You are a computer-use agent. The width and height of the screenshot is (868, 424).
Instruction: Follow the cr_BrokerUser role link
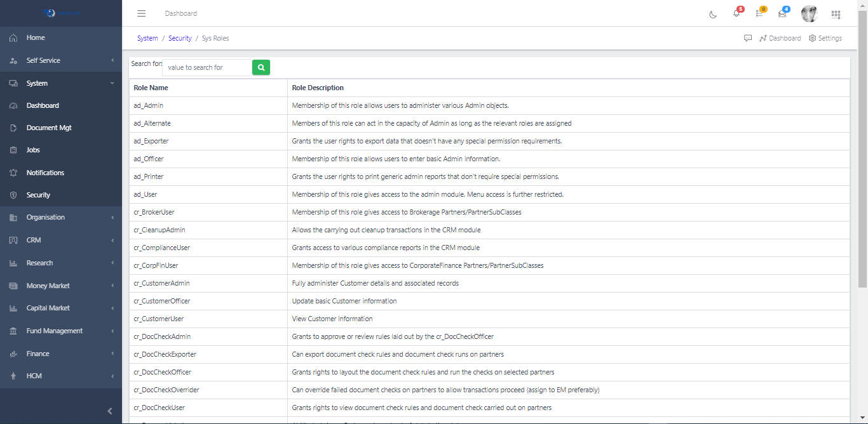click(153, 212)
